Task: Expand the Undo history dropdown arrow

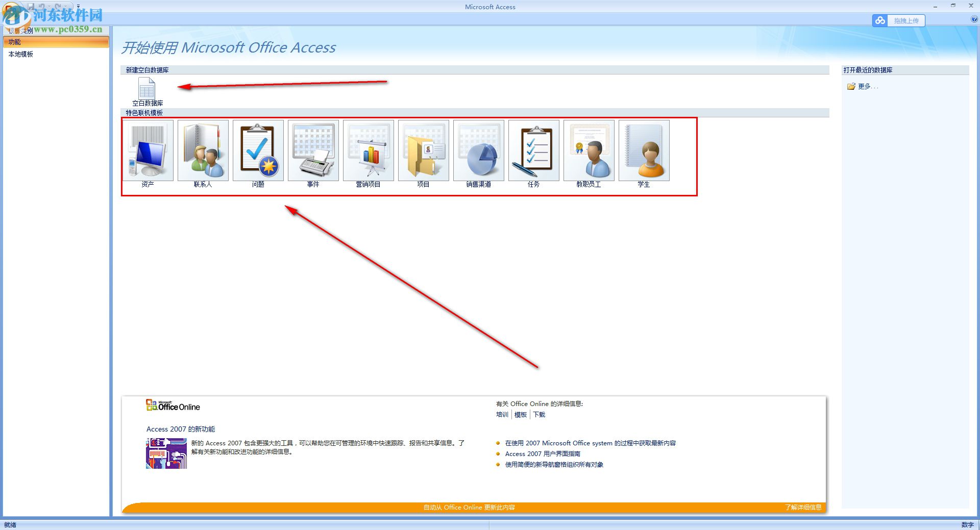Action: point(49,7)
